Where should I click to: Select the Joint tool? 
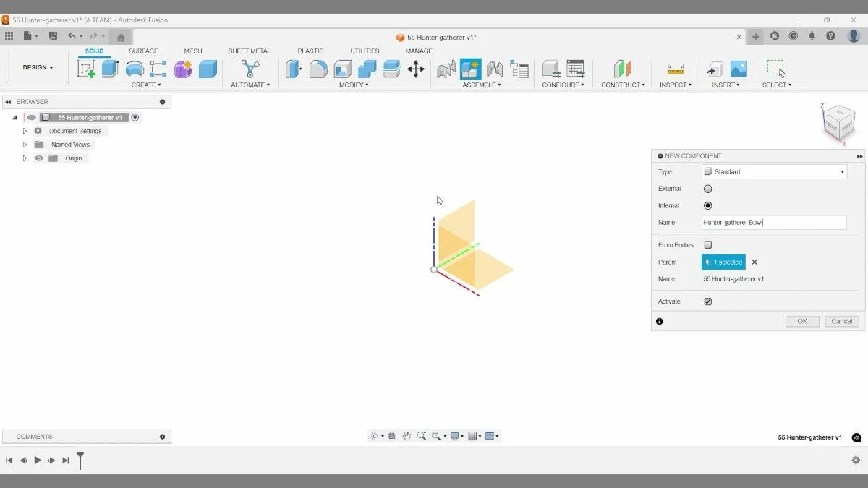(495, 69)
